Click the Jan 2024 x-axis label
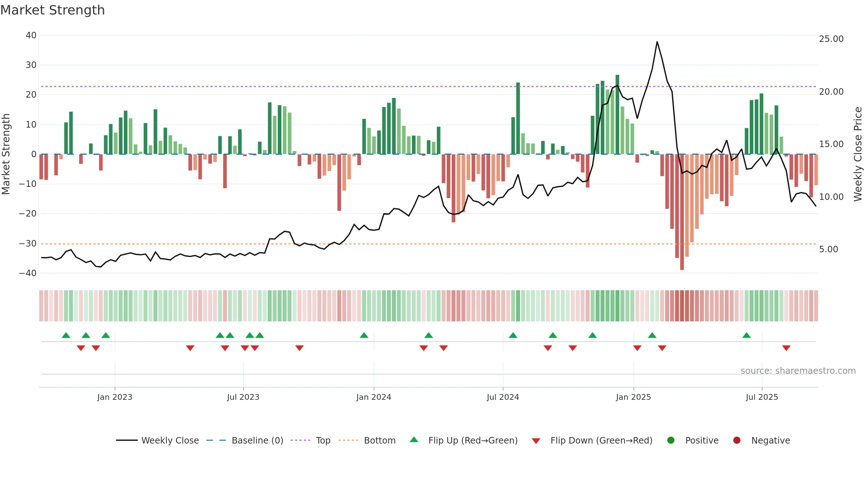The height and width of the screenshot is (488, 868). click(374, 397)
